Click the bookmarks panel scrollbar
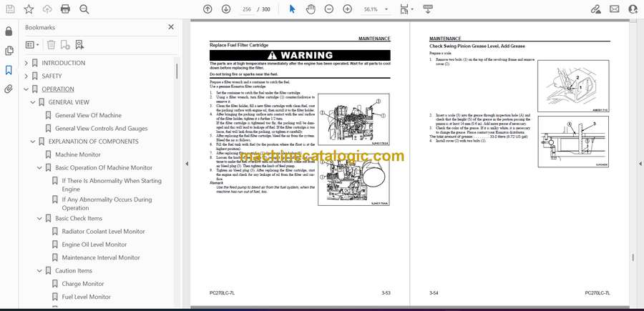Image resolution: width=644 pixels, height=311 pixels. click(177, 71)
